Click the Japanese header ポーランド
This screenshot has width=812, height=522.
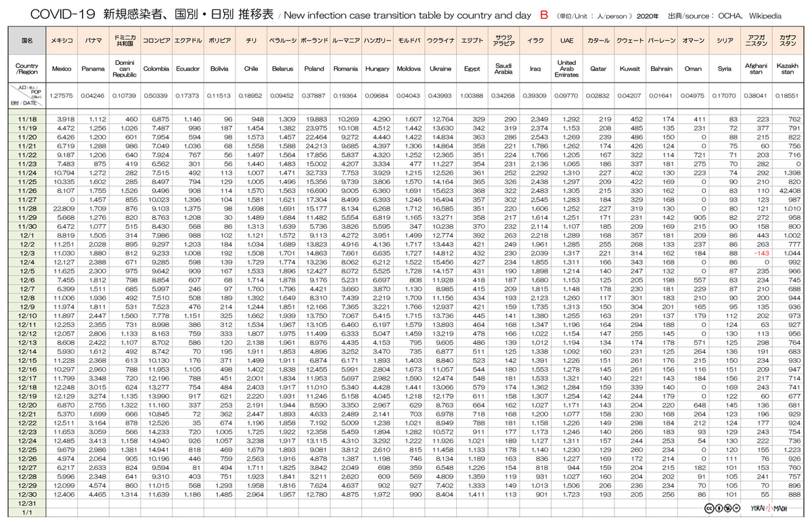[314, 41]
